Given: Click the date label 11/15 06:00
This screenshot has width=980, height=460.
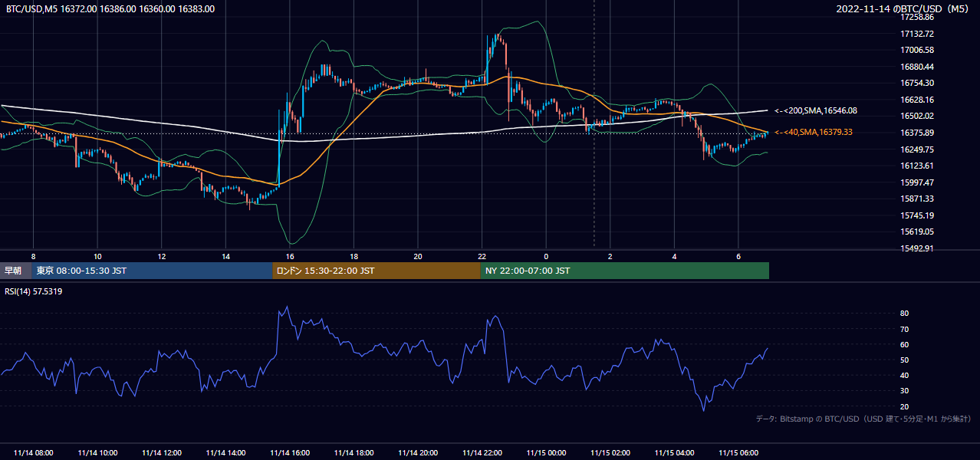Looking at the screenshot, I should click(738, 453).
